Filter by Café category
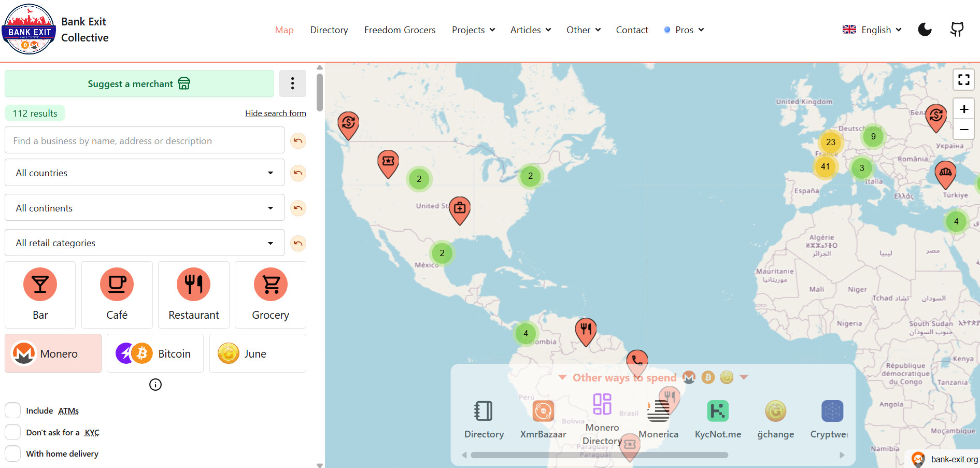Image resolution: width=980 pixels, height=468 pixels. [x=117, y=295]
